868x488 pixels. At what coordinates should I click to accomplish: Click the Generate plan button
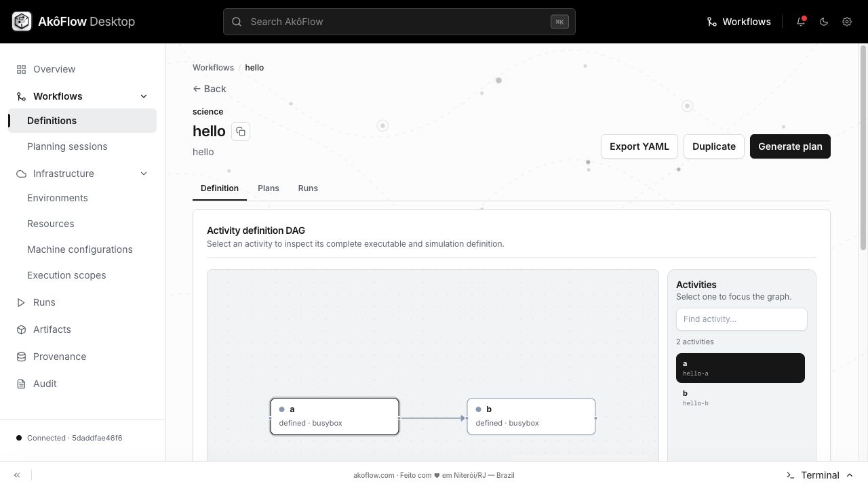[790, 146]
